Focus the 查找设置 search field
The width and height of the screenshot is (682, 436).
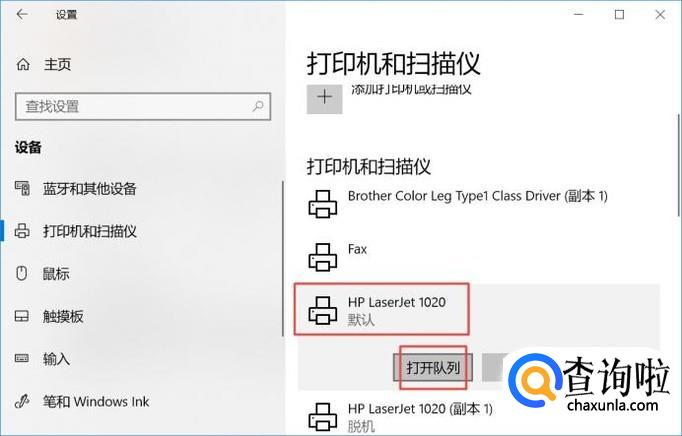coord(143,106)
